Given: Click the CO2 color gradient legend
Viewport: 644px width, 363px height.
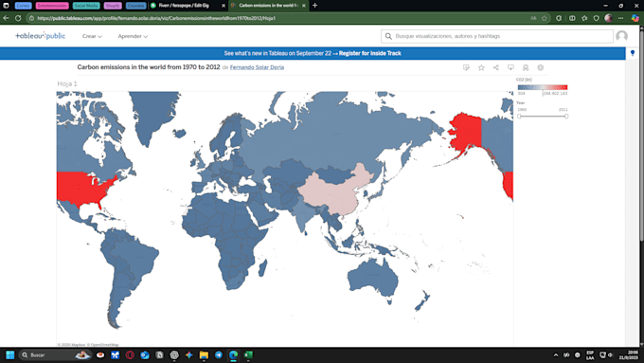Looking at the screenshot, I should point(543,87).
